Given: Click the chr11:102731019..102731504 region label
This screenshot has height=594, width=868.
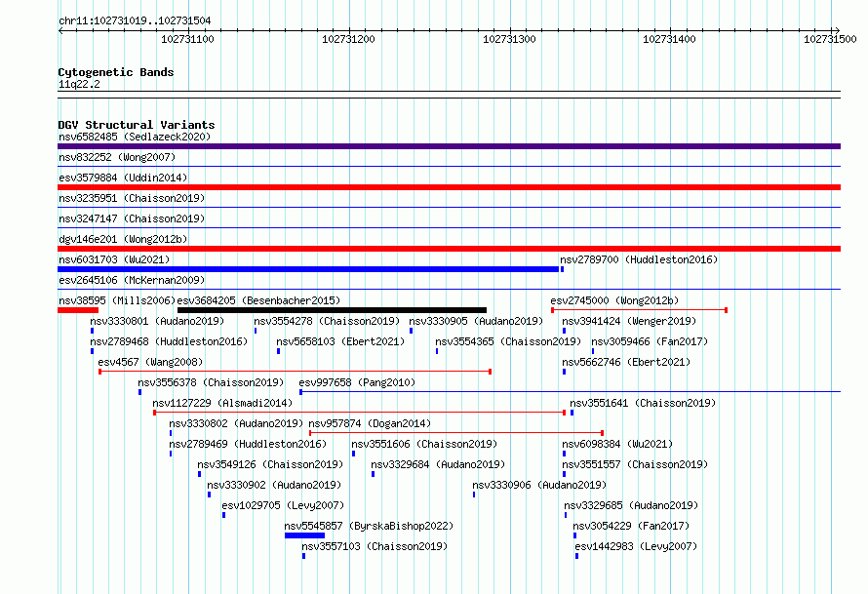Looking at the screenshot, I should 135,21.
